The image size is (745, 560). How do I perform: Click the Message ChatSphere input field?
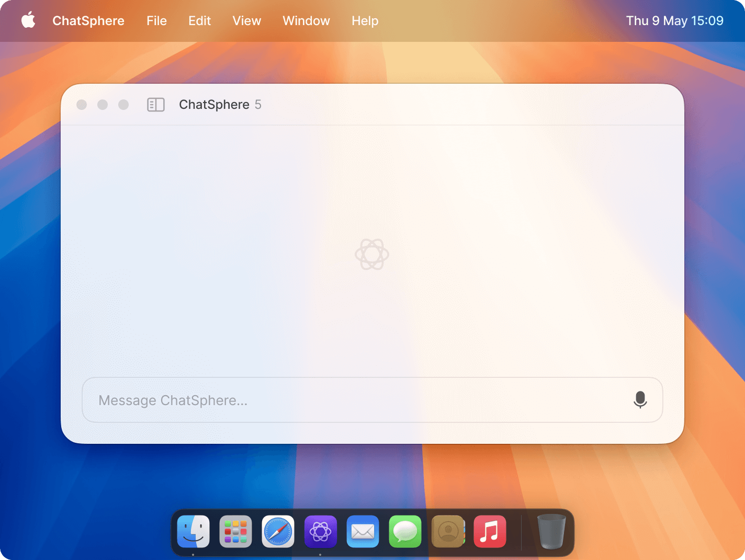pyautogui.click(x=356, y=400)
